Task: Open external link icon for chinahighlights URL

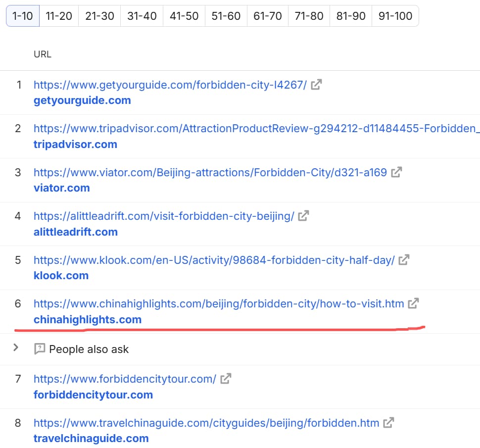Action: 413,303
